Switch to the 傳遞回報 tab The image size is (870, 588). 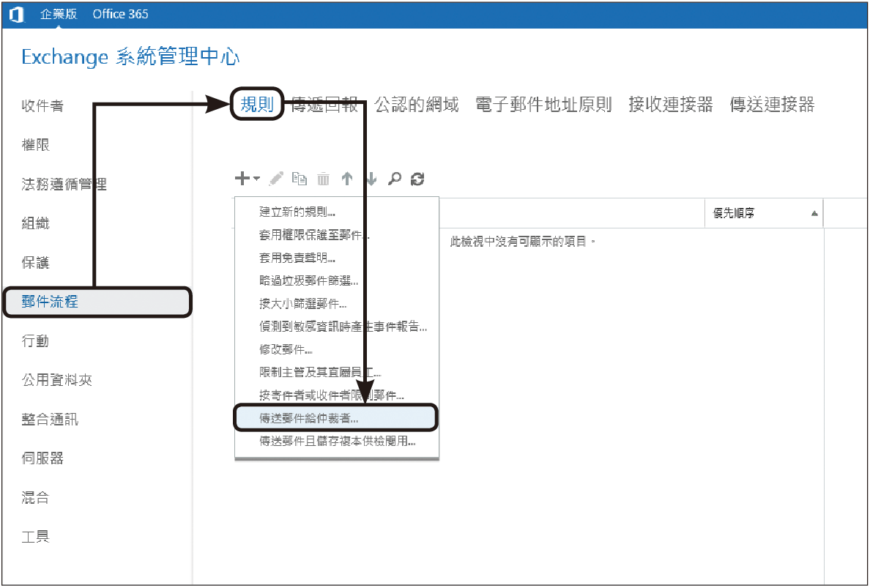pos(324,104)
